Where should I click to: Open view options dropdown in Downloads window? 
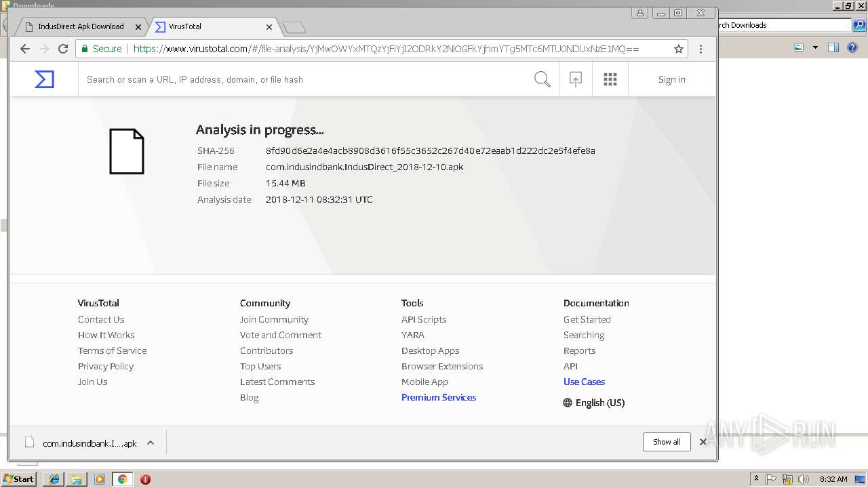pos(815,47)
